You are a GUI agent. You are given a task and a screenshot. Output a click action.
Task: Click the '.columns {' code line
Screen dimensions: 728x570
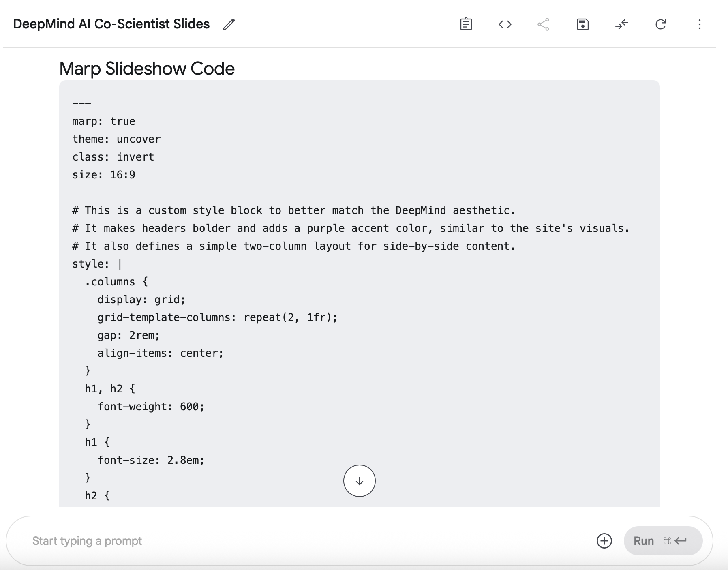click(x=116, y=282)
